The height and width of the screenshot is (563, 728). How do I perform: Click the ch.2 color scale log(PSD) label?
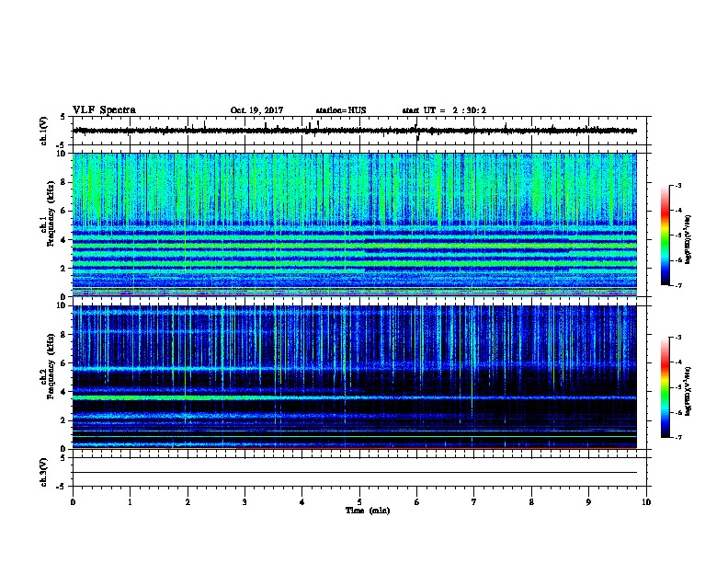click(x=688, y=391)
